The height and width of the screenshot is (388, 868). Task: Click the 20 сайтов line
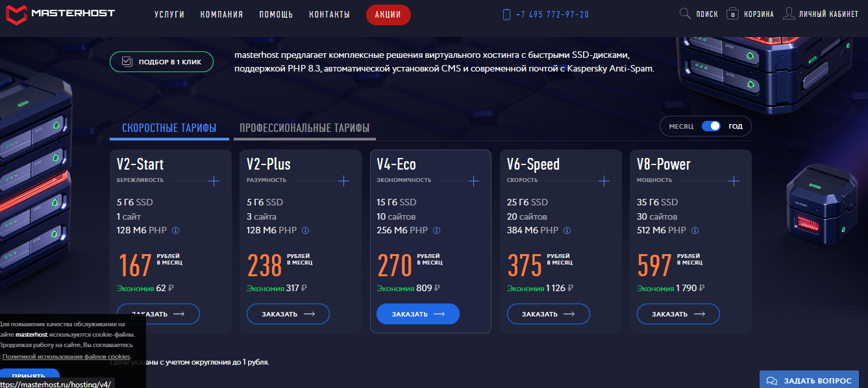coord(527,216)
